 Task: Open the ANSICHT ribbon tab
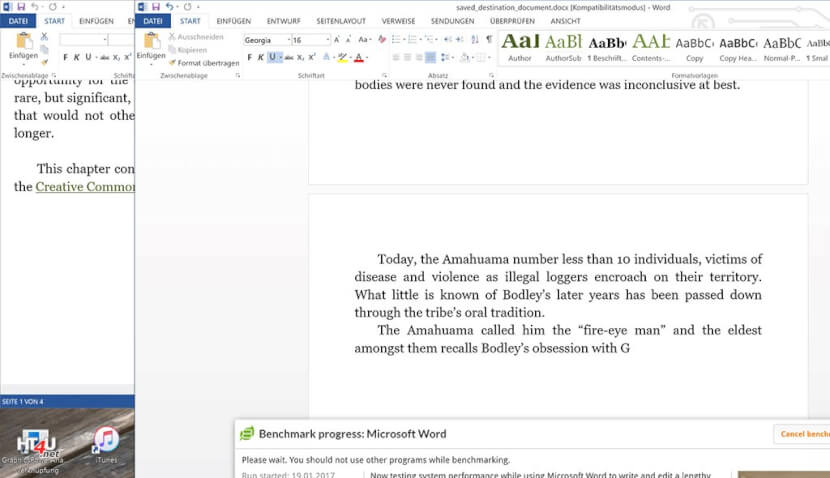tap(565, 21)
